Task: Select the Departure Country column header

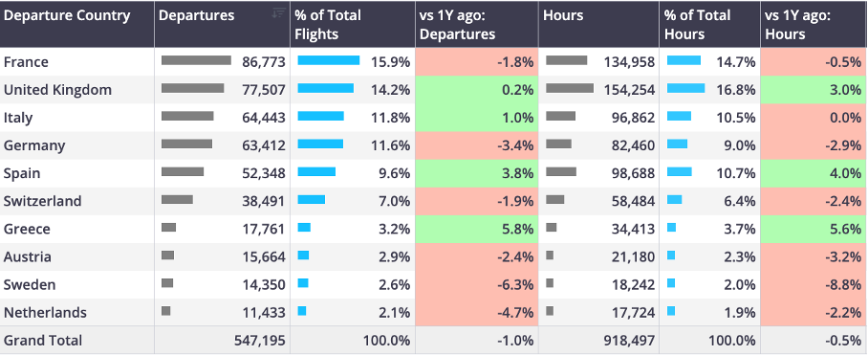Action: point(76,24)
